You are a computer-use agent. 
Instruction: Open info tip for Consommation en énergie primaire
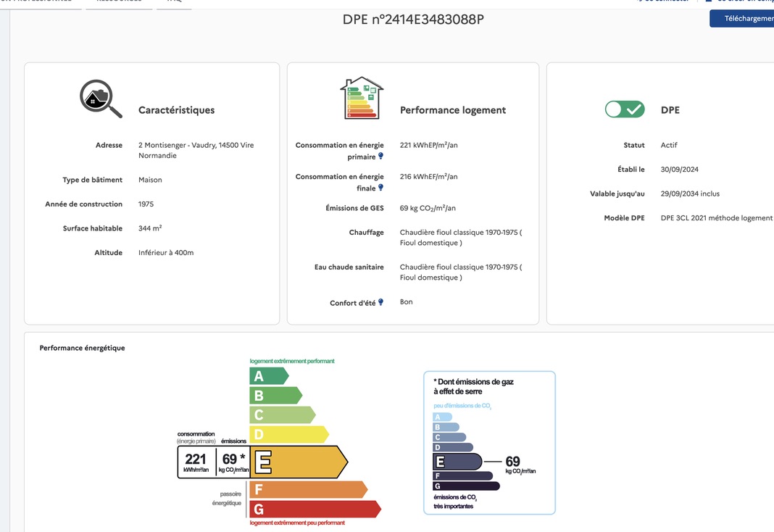click(x=380, y=156)
